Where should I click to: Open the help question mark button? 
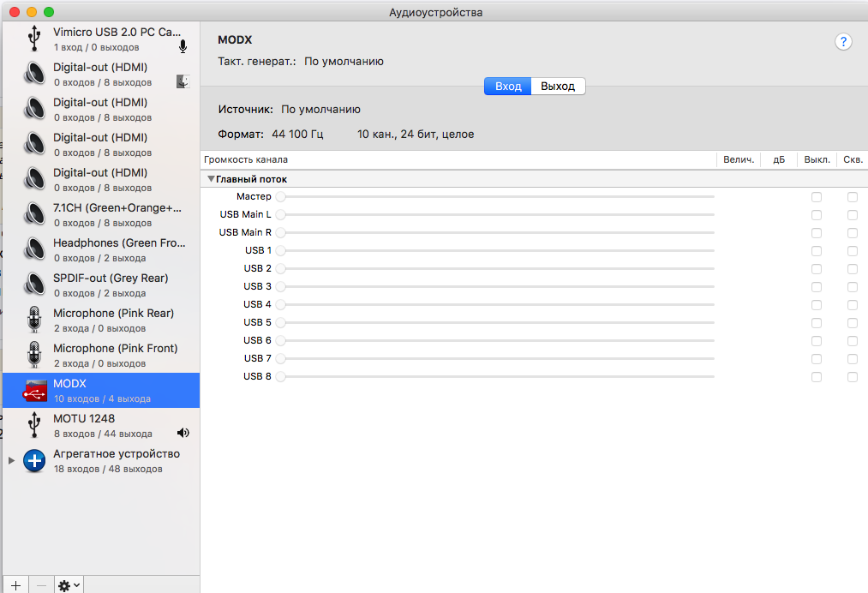[843, 42]
